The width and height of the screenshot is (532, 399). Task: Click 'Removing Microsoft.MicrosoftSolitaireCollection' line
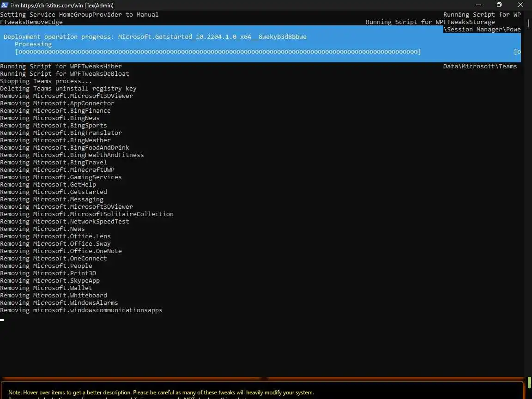tap(86, 214)
